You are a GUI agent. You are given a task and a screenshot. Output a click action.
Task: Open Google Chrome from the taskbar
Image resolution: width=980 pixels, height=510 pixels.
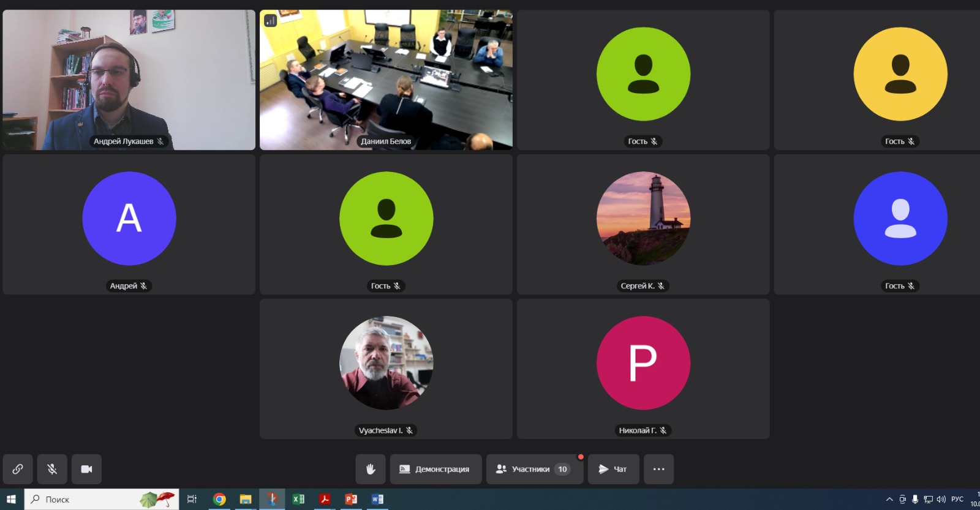pyautogui.click(x=219, y=500)
